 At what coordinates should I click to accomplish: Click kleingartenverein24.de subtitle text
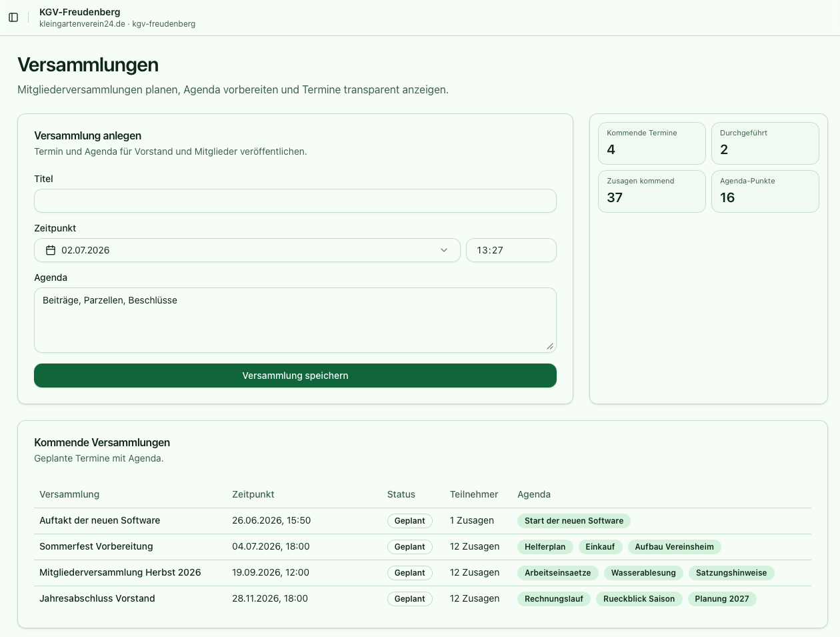click(x=82, y=24)
